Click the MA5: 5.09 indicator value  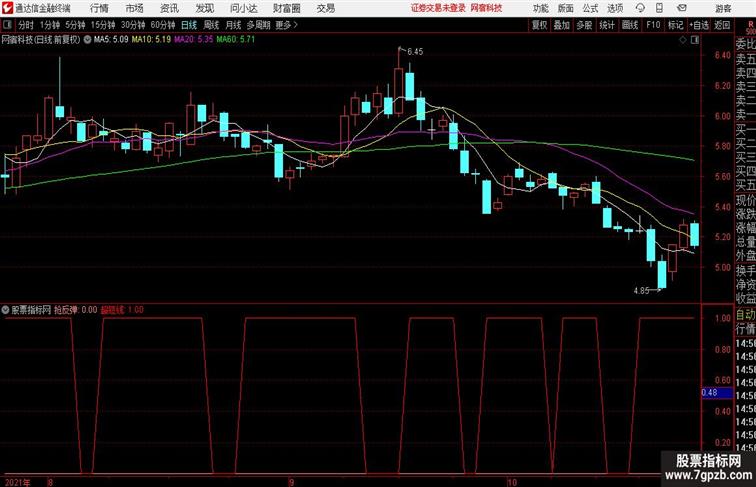(111, 40)
